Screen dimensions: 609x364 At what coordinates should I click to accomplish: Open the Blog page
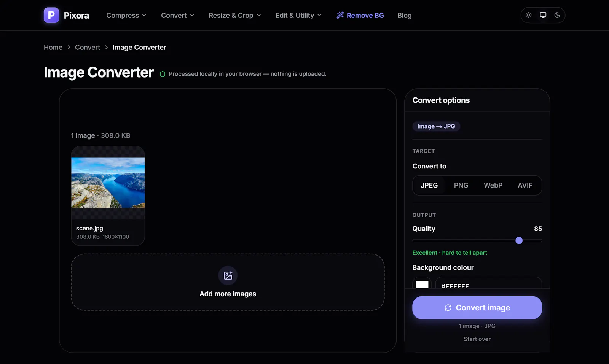point(404,16)
